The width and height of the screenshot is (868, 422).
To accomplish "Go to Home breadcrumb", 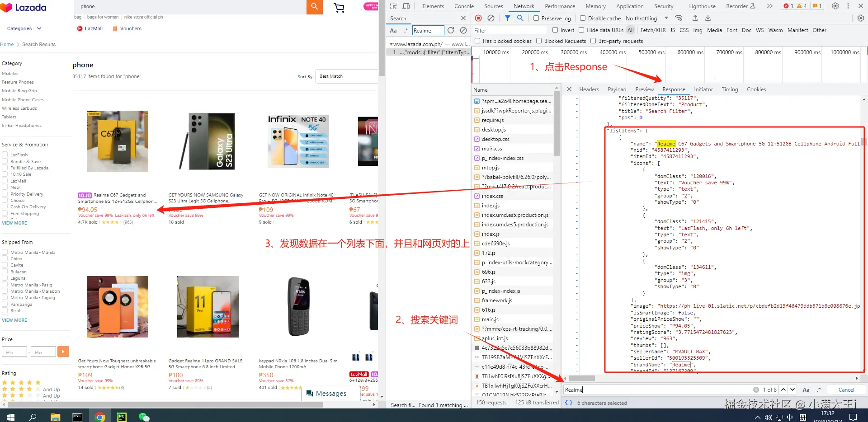I will 7,44.
